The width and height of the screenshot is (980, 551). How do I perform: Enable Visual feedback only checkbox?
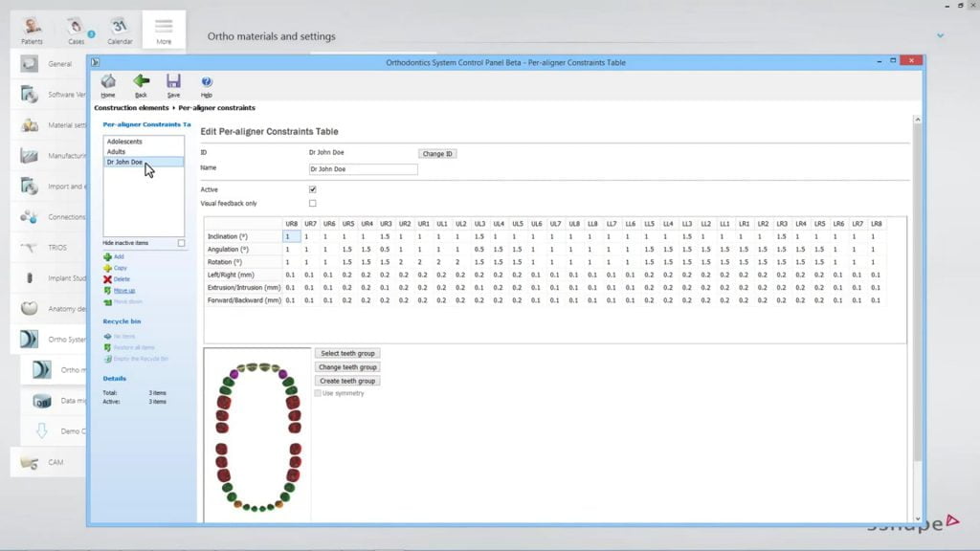[313, 203]
